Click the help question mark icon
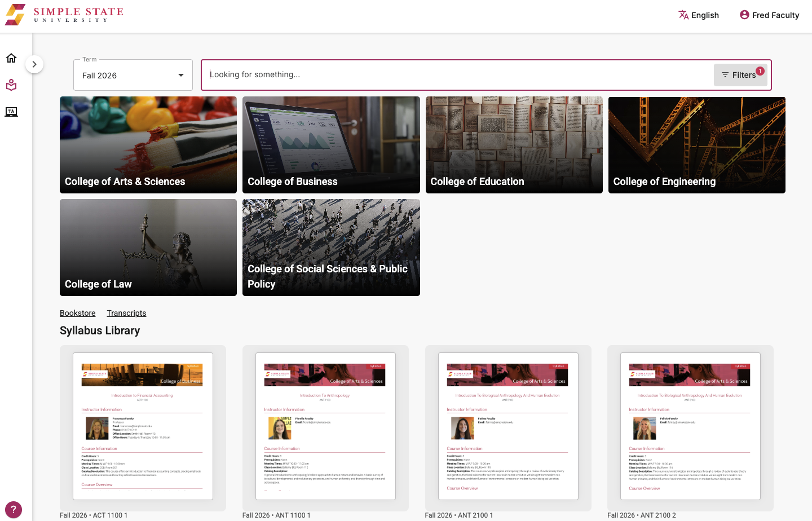 pos(13,510)
